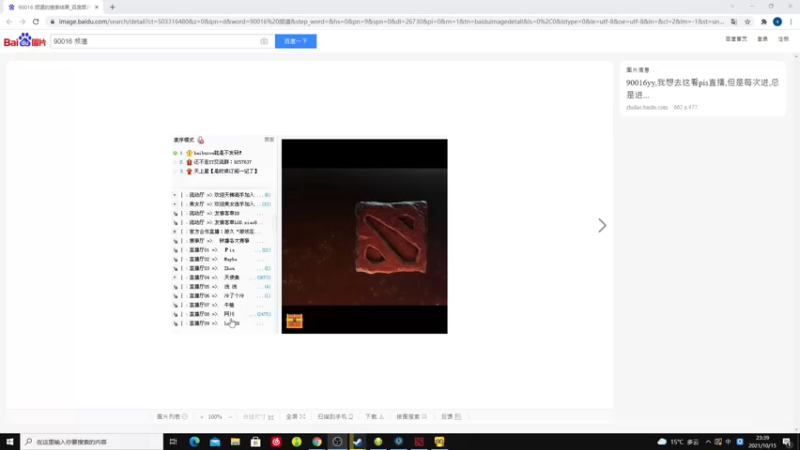
Task: Launch Microsoft Edge from taskbar
Action: [x=194, y=442]
